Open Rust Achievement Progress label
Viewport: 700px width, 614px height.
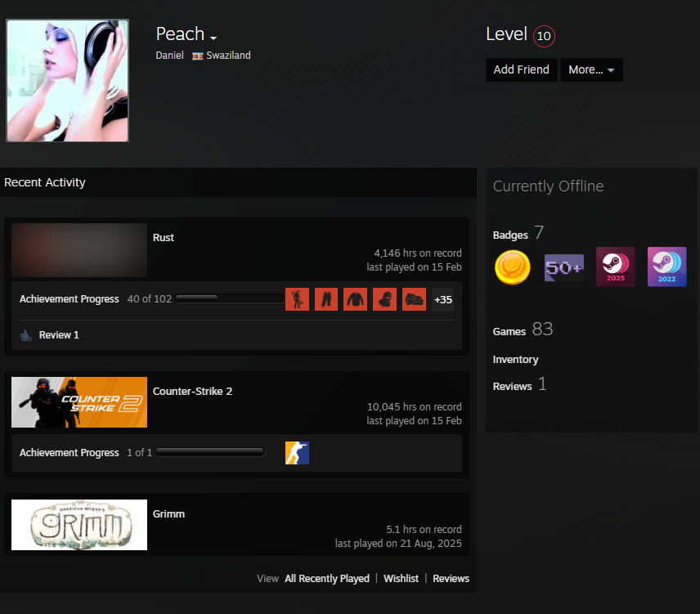(70, 299)
